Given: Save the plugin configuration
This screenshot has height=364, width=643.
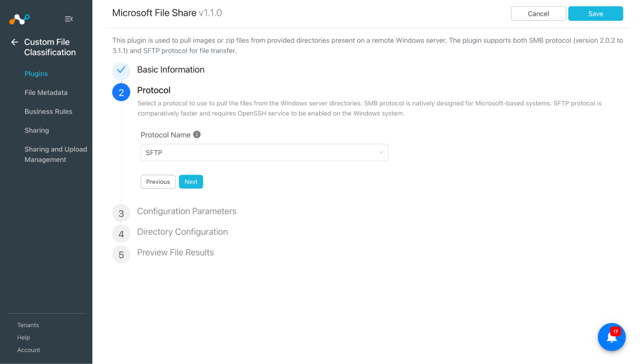Looking at the screenshot, I should coord(595,14).
